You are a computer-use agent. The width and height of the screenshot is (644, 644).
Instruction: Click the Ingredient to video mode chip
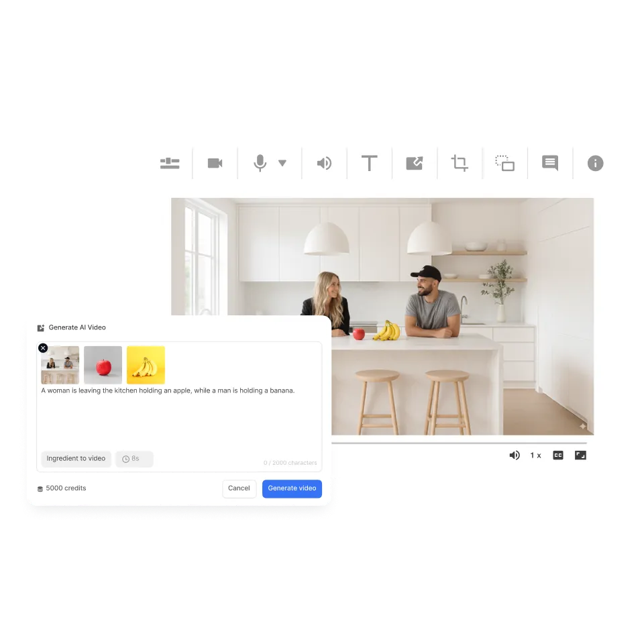pos(76,459)
